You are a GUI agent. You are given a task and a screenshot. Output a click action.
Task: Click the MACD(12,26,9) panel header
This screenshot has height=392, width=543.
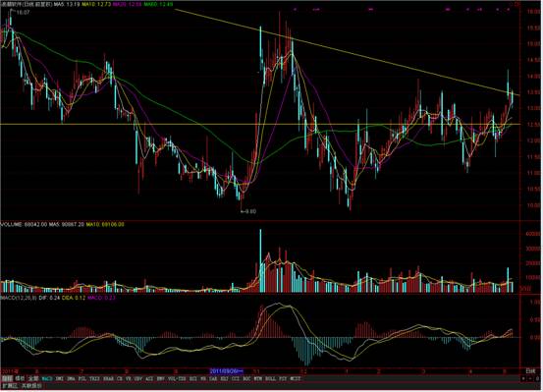pyautogui.click(x=18, y=298)
